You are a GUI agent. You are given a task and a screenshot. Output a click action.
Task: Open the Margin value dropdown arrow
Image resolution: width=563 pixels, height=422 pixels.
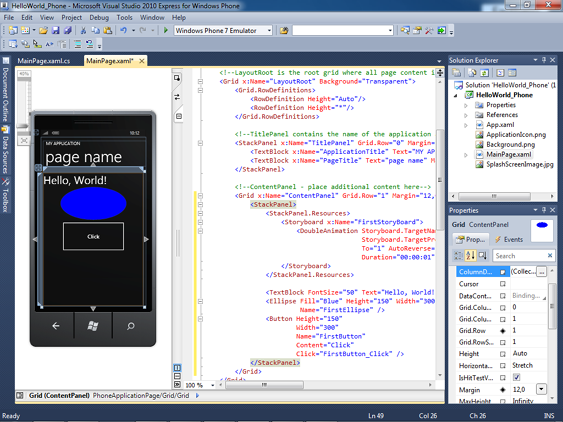[x=541, y=389]
